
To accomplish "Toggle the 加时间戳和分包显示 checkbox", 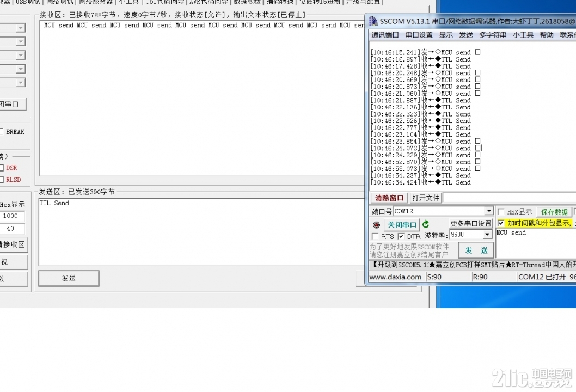I will coord(501,223).
